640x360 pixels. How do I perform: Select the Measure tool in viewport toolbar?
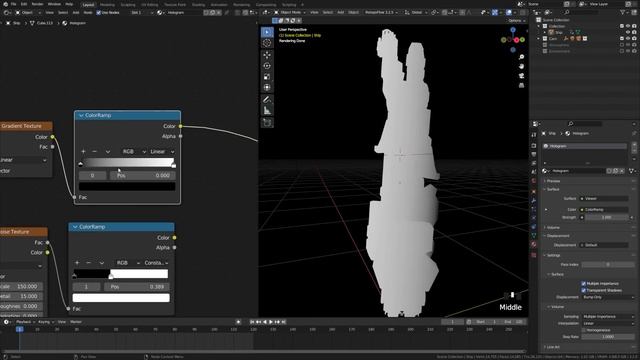(x=267, y=110)
